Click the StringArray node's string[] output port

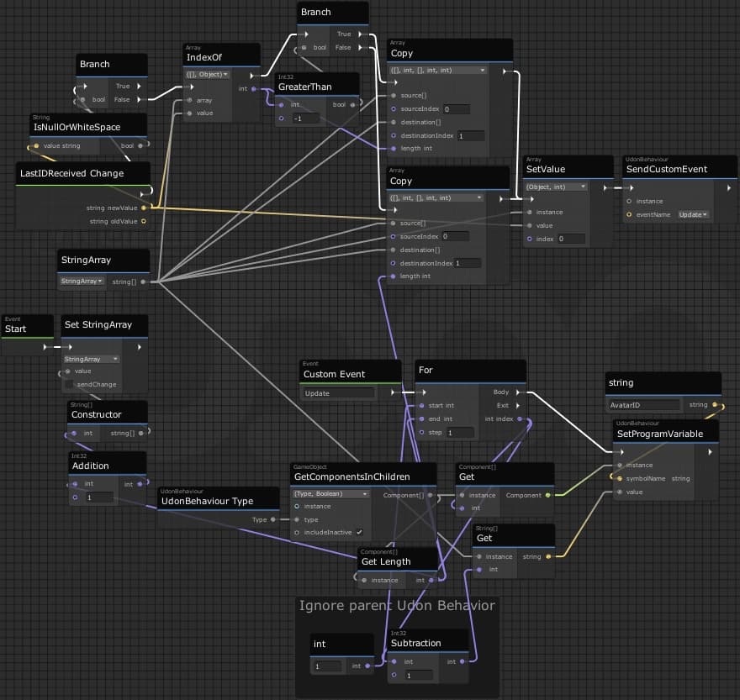point(143,282)
